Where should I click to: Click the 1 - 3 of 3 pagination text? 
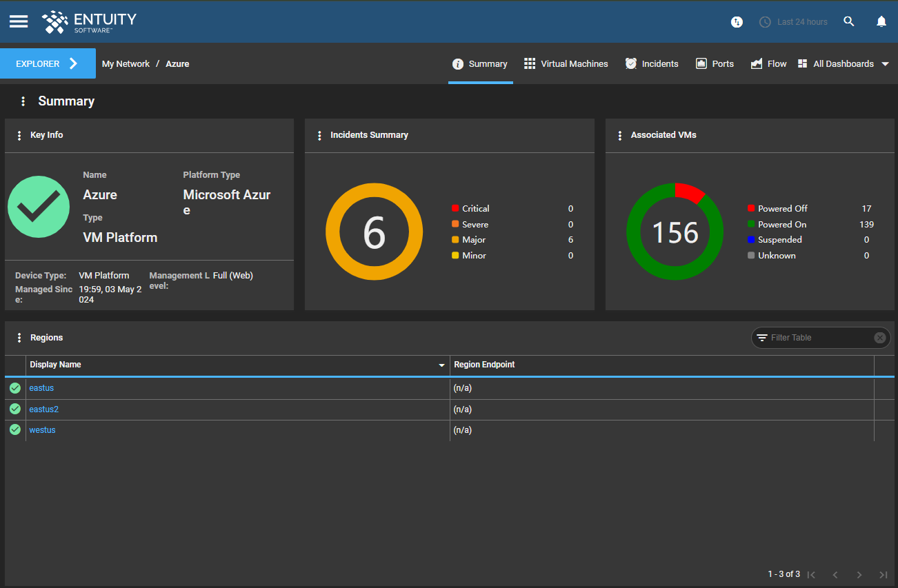(784, 574)
